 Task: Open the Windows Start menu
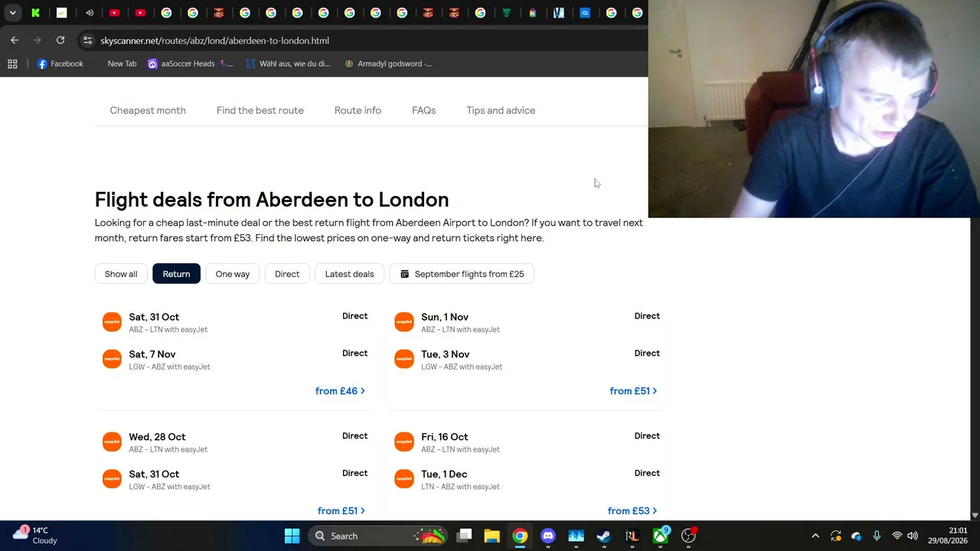[x=292, y=536]
